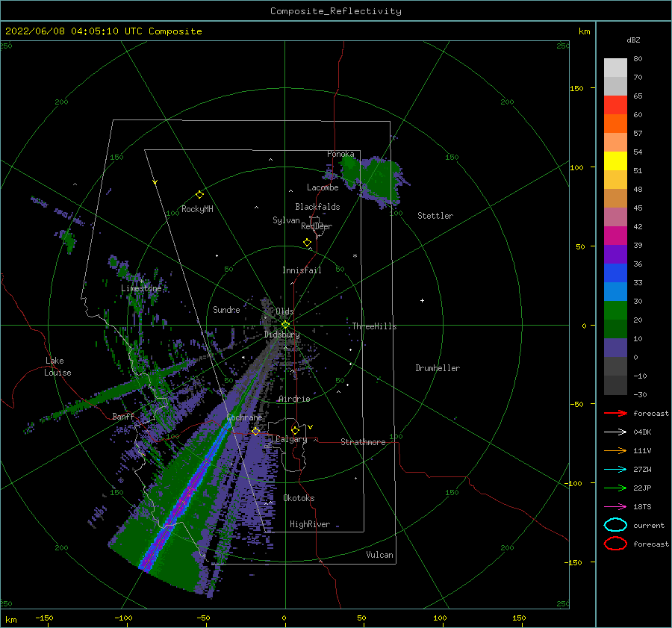
Task: Click the Airdrie label
Action: click(x=294, y=399)
